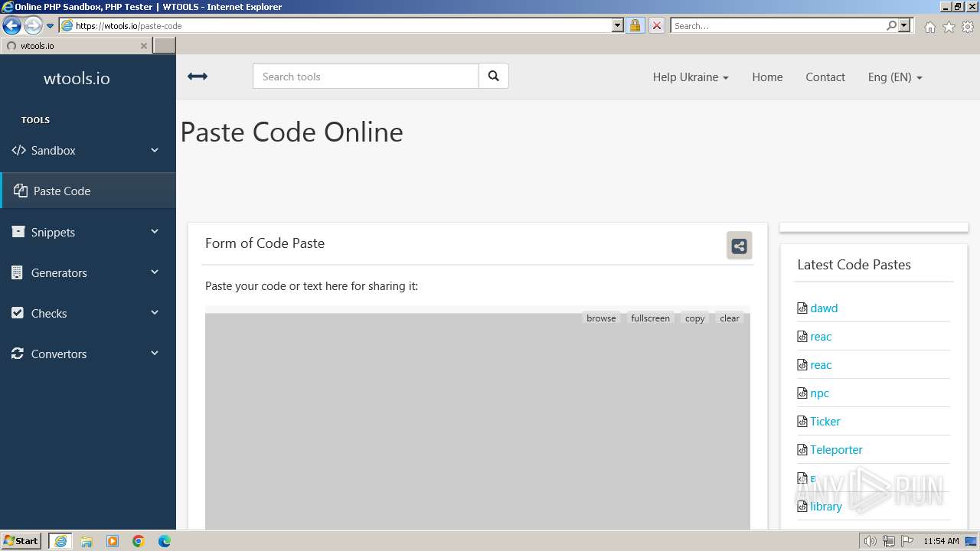Open Edge from taskbar
Image resolution: width=980 pixels, height=551 pixels.
click(x=165, y=541)
